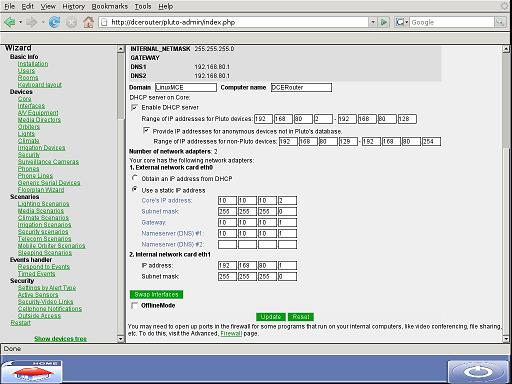Click the Swap Interfaces button
The width and height of the screenshot is (512, 384).
click(x=156, y=294)
